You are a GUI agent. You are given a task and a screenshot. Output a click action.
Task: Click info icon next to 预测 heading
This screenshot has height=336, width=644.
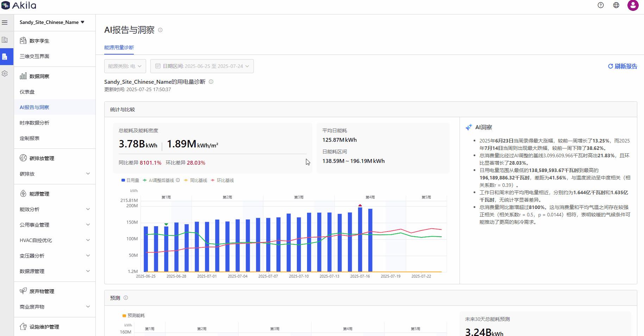(126, 298)
